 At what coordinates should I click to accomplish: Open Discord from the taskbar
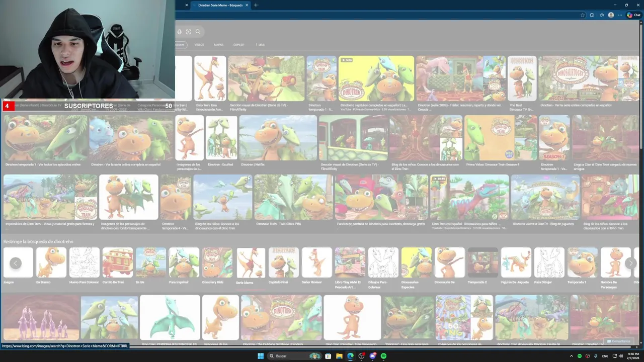pos(372,356)
